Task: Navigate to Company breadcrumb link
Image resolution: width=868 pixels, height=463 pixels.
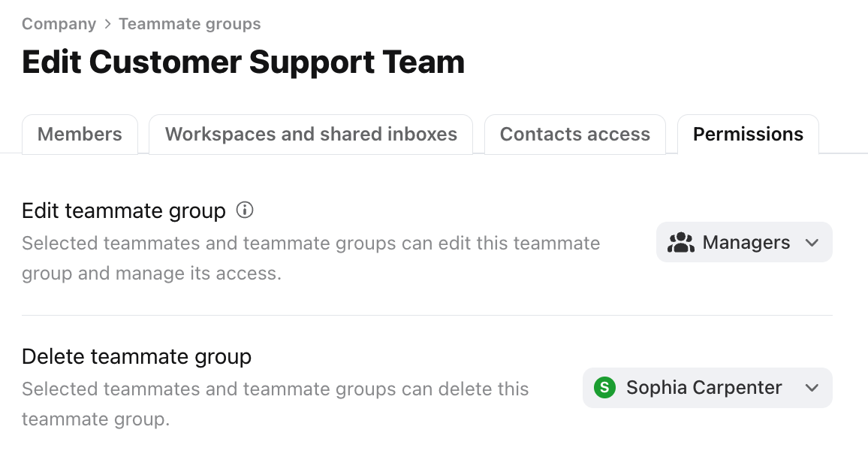Action: click(59, 24)
